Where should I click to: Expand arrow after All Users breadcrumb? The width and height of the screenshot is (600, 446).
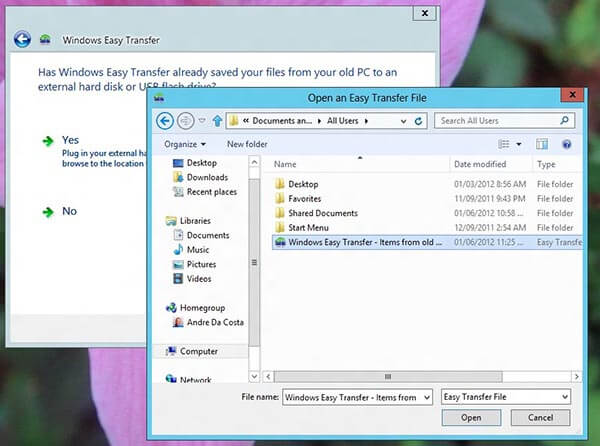(x=366, y=121)
